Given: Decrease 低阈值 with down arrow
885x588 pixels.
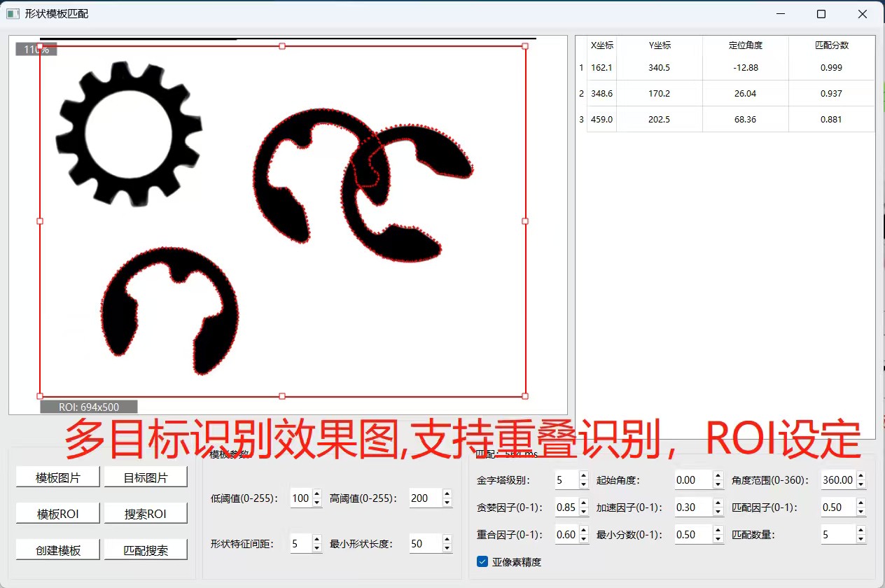Looking at the screenshot, I should (x=316, y=503).
